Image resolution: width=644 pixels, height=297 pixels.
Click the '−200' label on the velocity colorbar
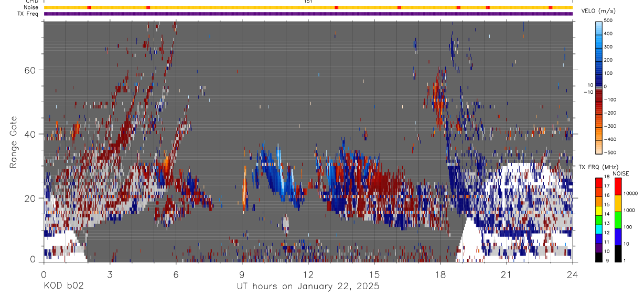coord(610,113)
